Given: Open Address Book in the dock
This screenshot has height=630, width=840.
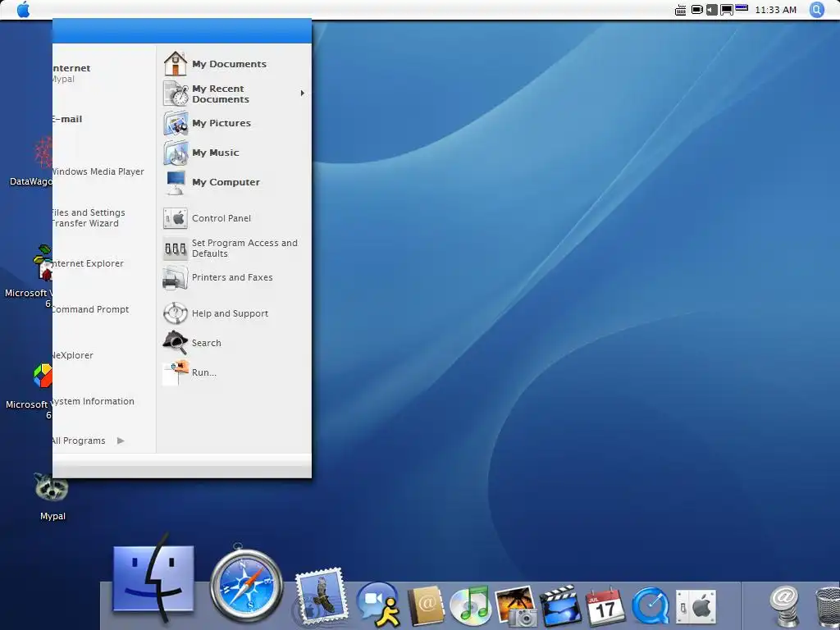Looking at the screenshot, I should [427, 605].
